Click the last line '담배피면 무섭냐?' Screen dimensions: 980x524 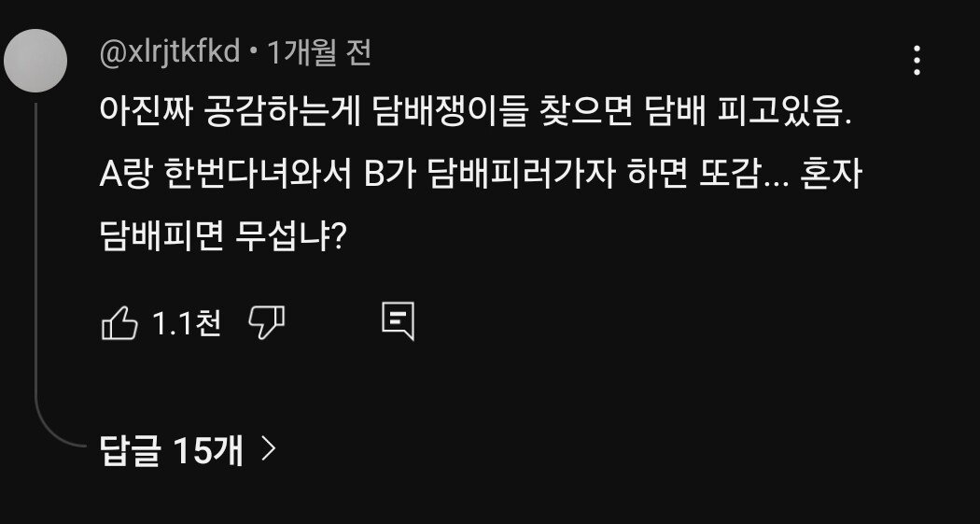(x=223, y=240)
